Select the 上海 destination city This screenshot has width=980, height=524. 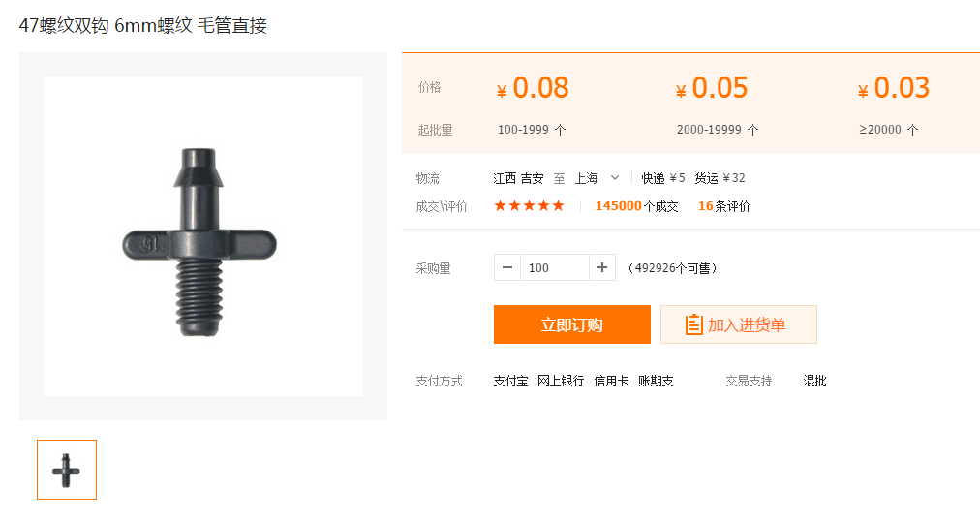tap(586, 178)
